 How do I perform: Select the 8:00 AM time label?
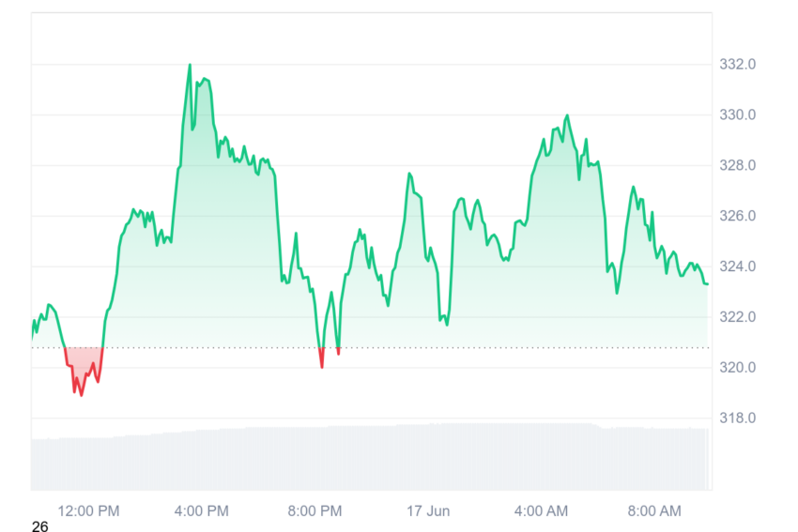pyautogui.click(x=654, y=511)
